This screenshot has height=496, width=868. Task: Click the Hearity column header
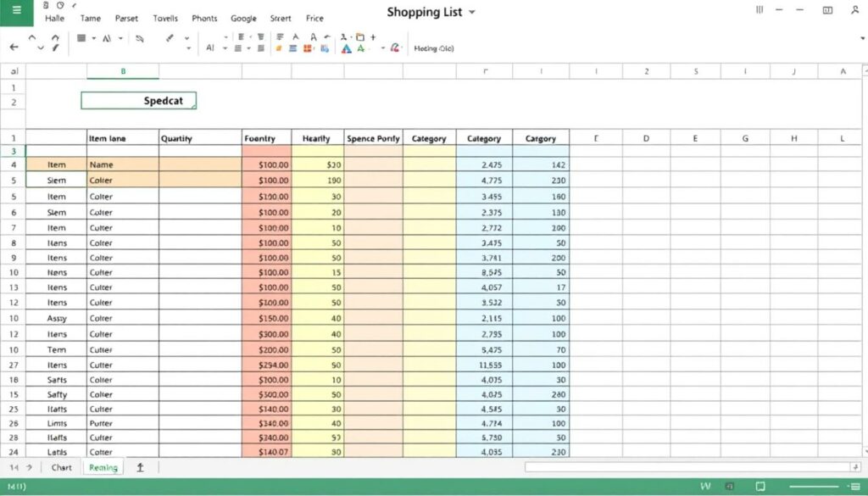pyautogui.click(x=318, y=138)
